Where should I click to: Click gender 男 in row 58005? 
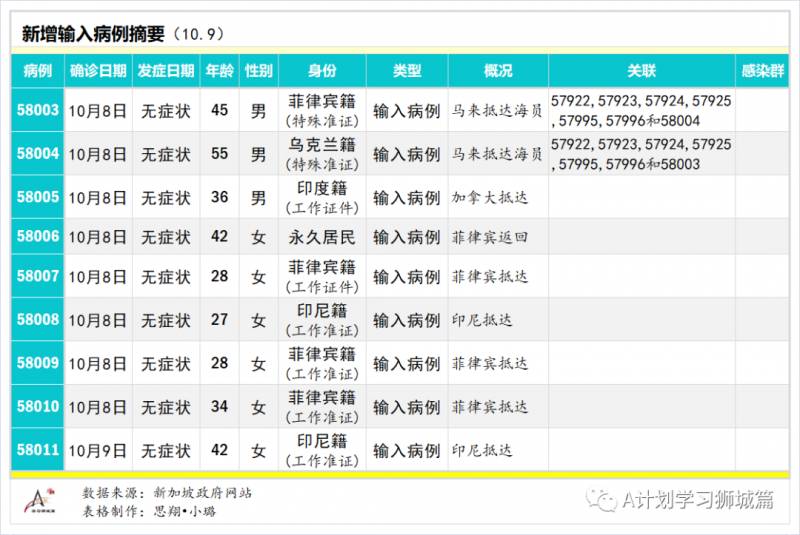tap(259, 198)
